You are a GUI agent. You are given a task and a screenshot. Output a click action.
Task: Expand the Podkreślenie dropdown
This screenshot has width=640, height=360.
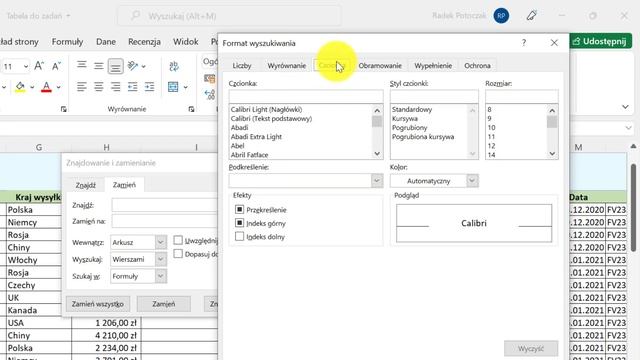tap(377, 180)
